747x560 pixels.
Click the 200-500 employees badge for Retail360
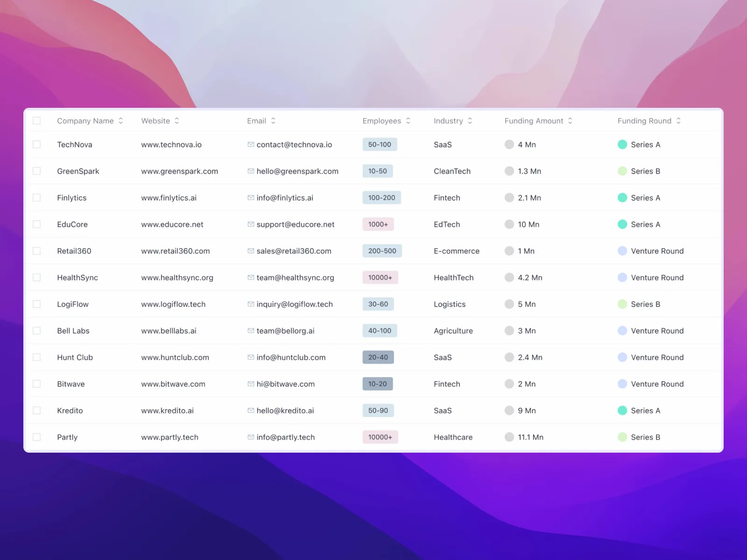click(382, 251)
